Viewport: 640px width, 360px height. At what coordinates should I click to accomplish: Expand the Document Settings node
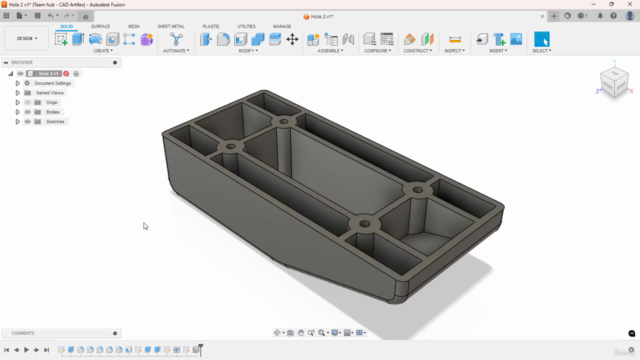point(18,83)
